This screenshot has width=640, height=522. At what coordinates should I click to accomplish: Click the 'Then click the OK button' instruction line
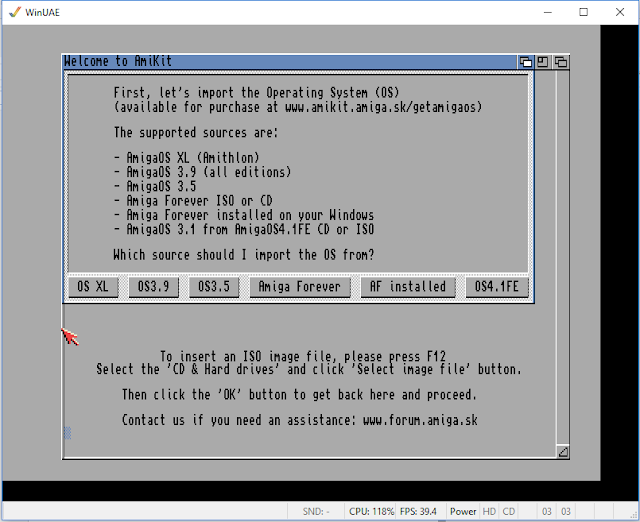click(x=299, y=395)
